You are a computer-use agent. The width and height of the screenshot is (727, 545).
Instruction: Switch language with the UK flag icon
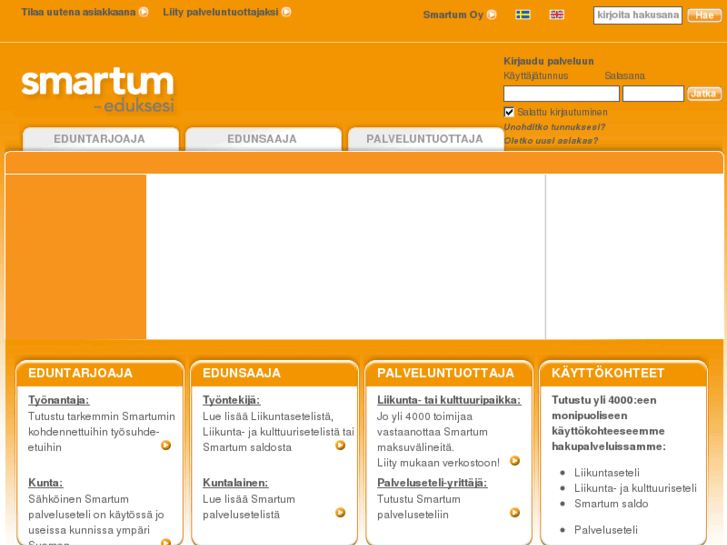point(557,15)
